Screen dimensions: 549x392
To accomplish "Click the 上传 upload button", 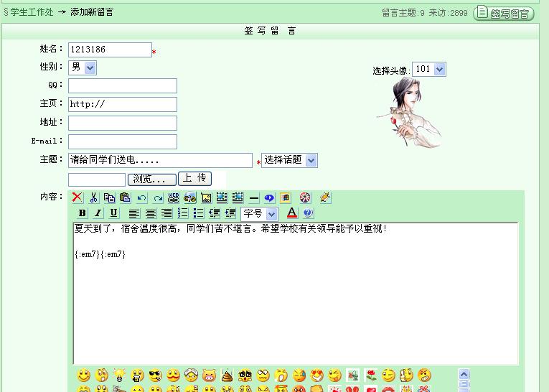I will [194, 178].
